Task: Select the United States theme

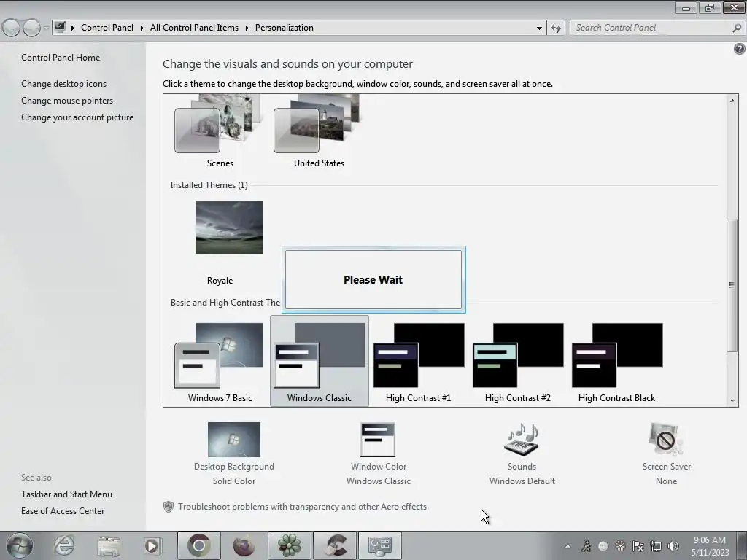Action: click(319, 131)
